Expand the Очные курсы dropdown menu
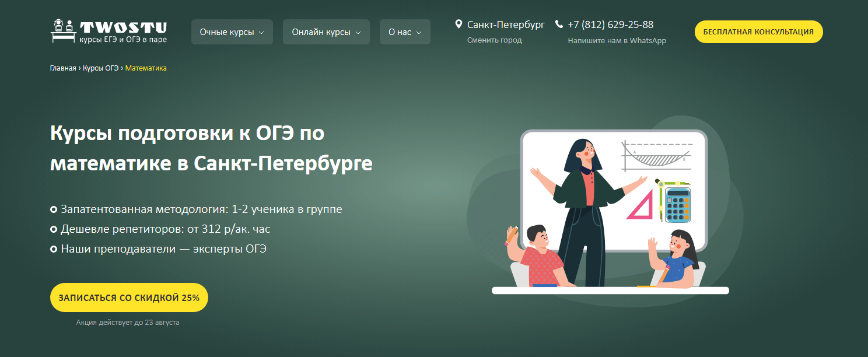Viewport: 868px width, 357px height. tap(232, 32)
